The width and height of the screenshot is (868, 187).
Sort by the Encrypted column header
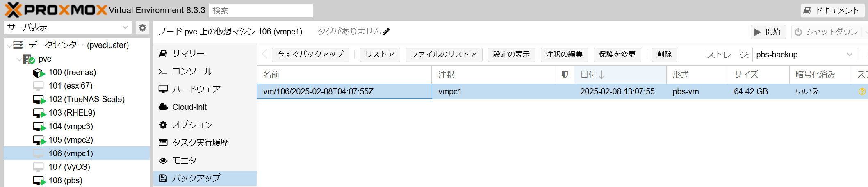click(820, 75)
